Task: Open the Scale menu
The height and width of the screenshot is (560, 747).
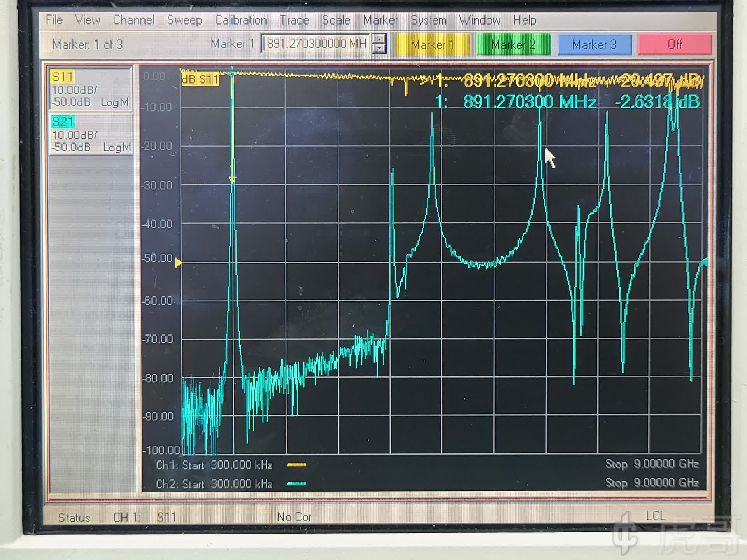Action: point(336,20)
